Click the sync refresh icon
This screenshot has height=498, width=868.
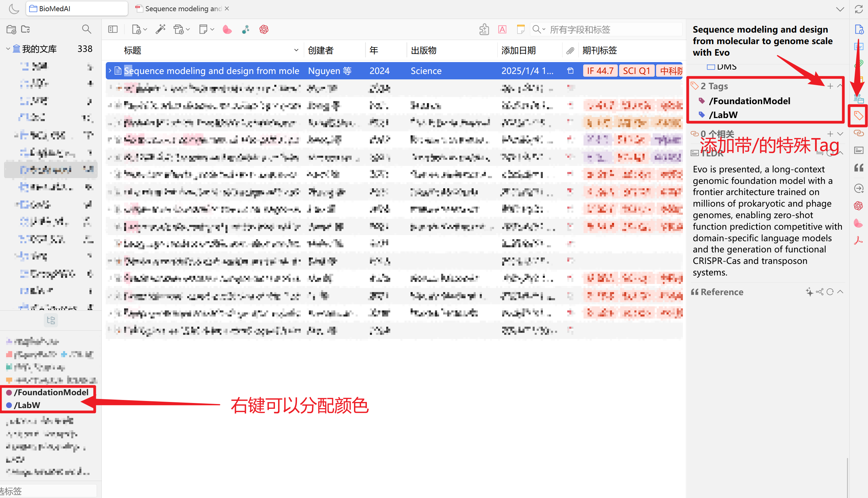859,9
